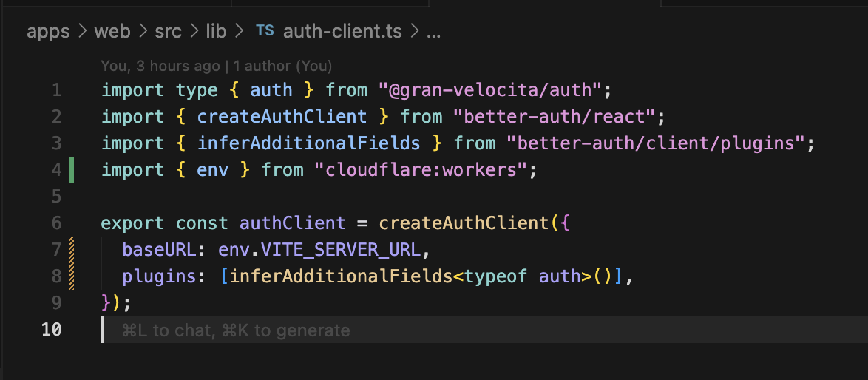Viewport: 868px width, 380px height.
Task: Open the blame lens 'You, 3 hours ago'
Action: (160, 67)
